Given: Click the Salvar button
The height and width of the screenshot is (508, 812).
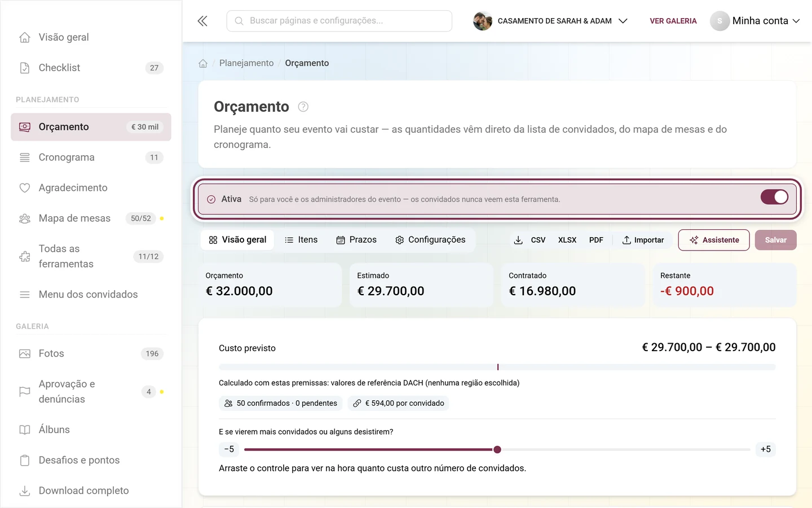Looking at the screenshot, I should [776, 240].
